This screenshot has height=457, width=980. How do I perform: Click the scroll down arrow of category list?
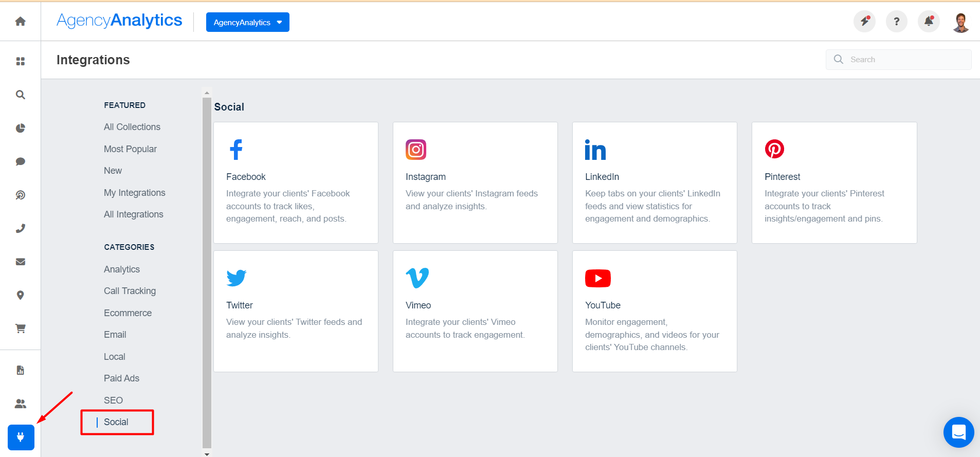(x=207, y=454)
